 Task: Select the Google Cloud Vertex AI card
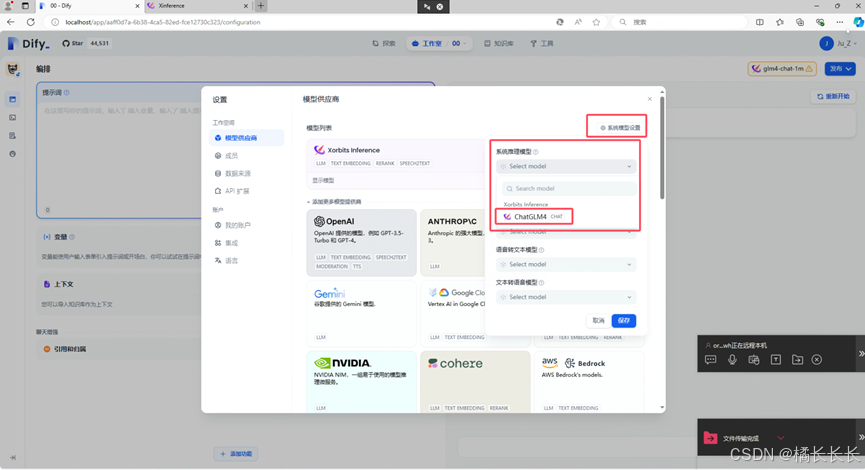pos(452,313)
